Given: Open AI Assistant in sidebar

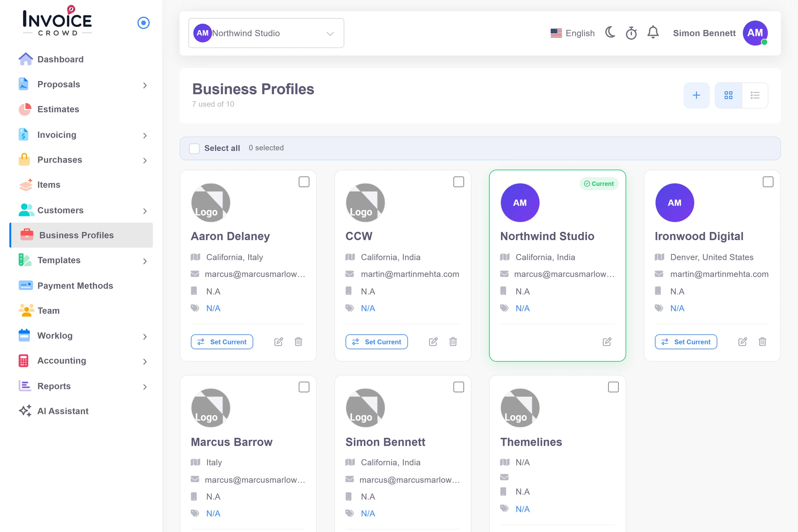Looking at the screenshot, I should (x=82, y=411).
